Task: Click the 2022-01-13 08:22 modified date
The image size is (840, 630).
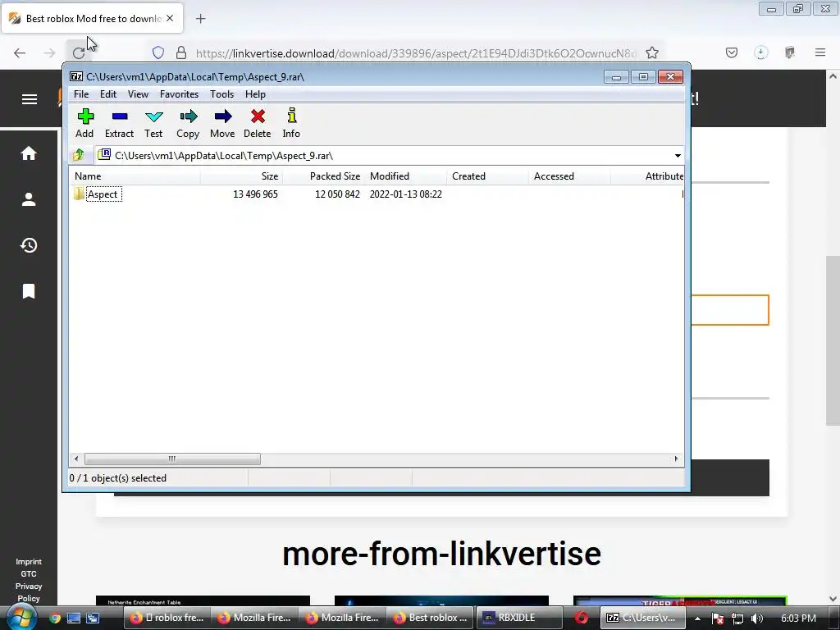Action: 405,194
